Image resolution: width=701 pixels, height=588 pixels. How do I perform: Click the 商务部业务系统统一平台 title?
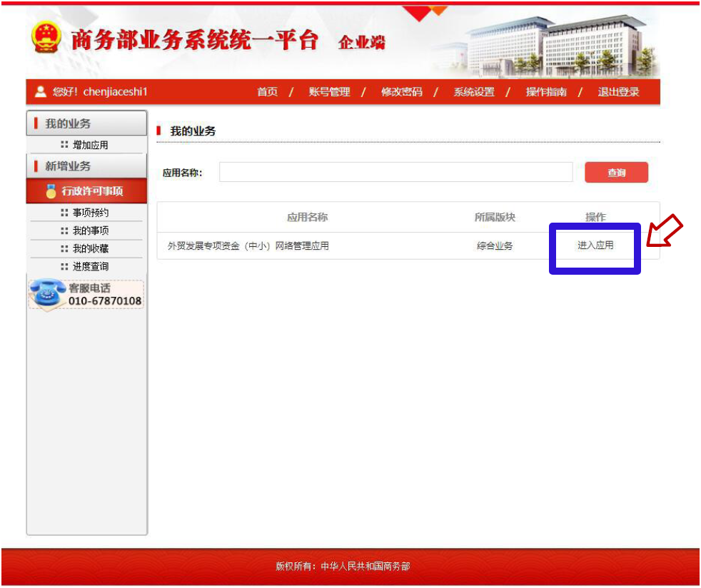(194, 40)
